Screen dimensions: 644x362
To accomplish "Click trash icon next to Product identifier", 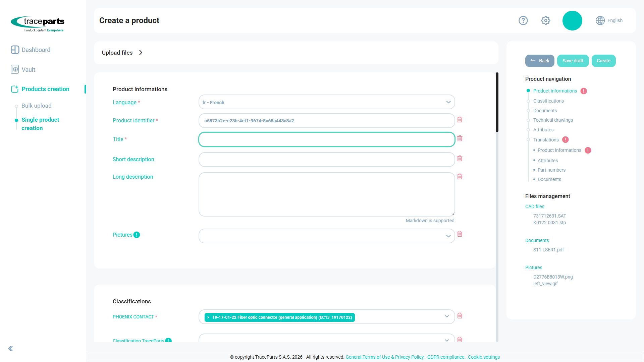I will tap(460, 120).
